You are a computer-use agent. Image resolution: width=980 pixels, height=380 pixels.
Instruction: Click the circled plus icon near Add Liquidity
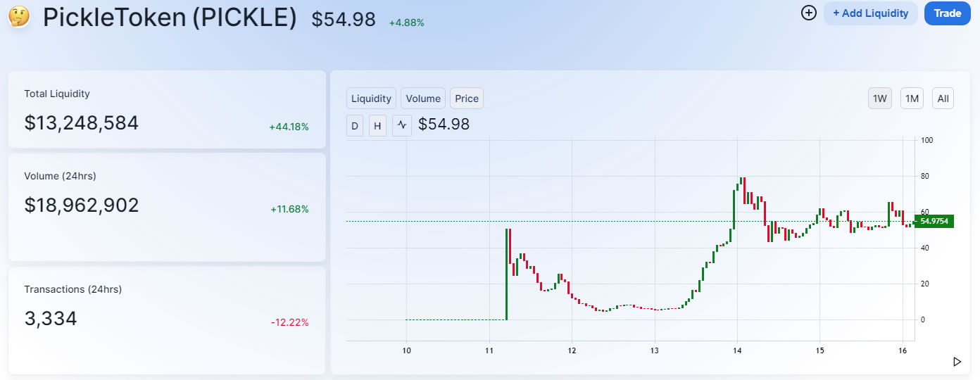pos(809,13)
